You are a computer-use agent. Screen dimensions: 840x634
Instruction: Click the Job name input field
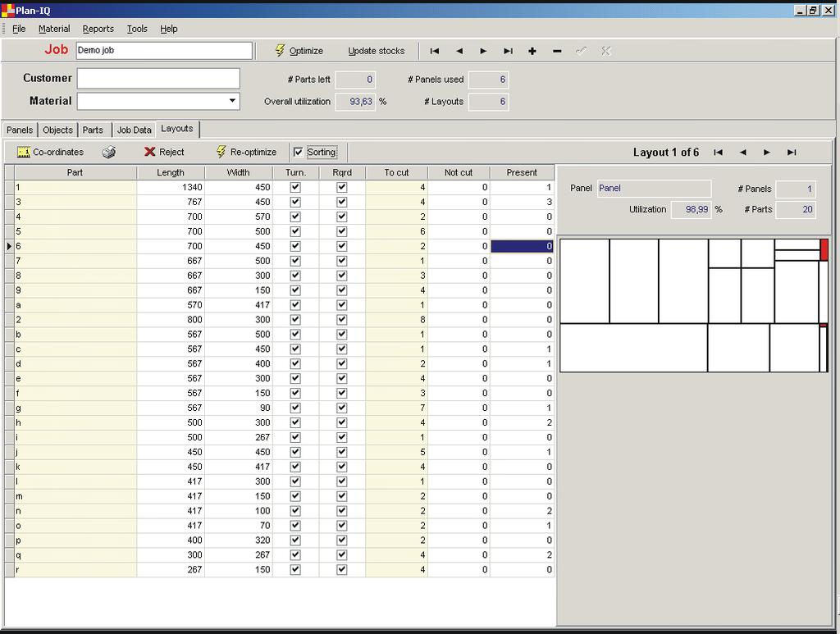tap(164, 50)
